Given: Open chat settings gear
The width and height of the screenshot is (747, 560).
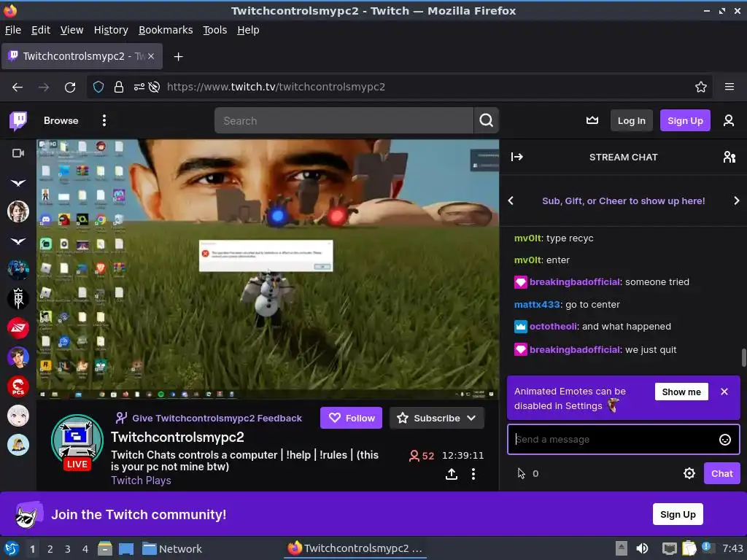Looking at the screenshot, I should click(689, 473).
